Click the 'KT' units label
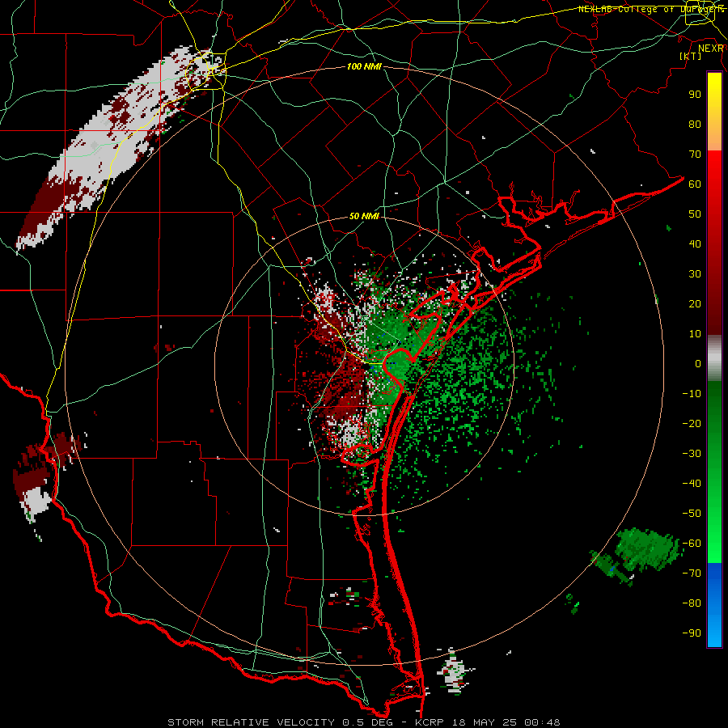The height and width of the screenshot is (728, 728). tap(691, 56)
